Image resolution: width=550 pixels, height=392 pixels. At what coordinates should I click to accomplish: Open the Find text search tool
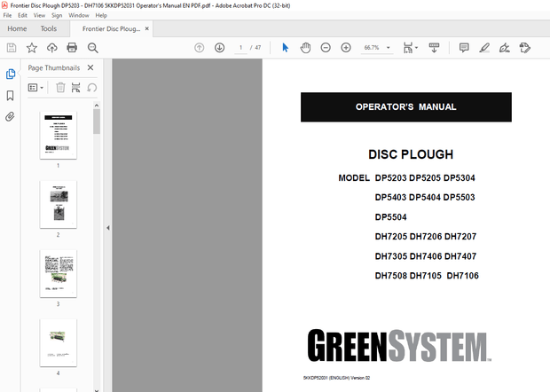92,48
